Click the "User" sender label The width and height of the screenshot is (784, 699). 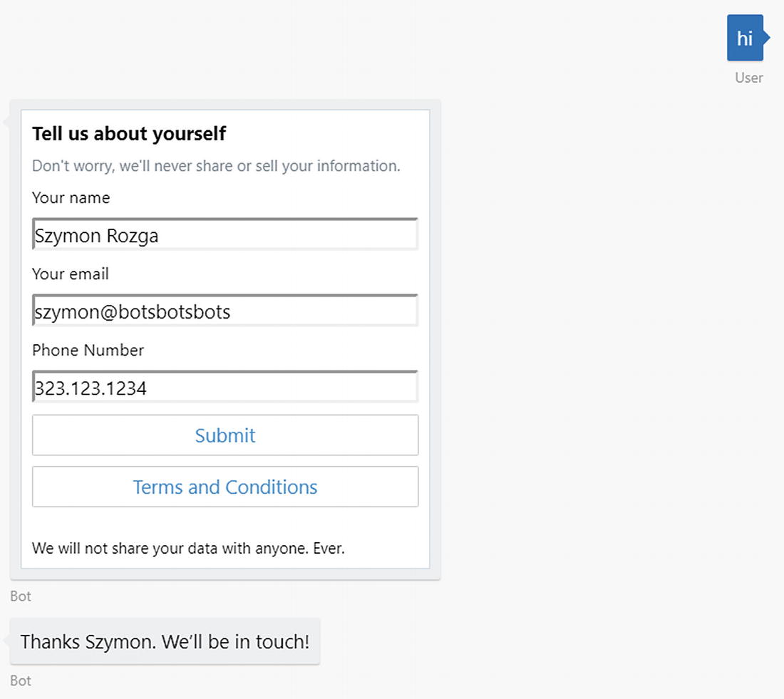pyautogui.click(x=749, y=78)
